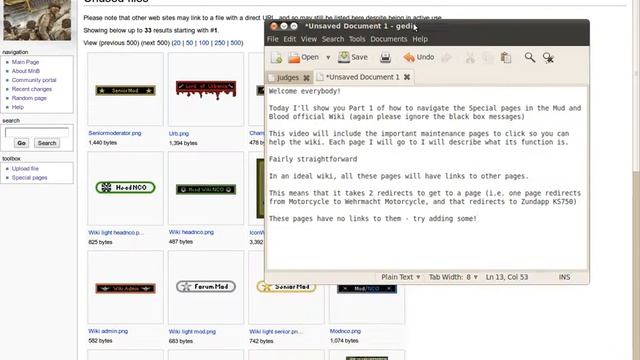This screenshot has height=360, width=640.
Task: Close the Unsaved Document 1 tab
Action: 407,77
